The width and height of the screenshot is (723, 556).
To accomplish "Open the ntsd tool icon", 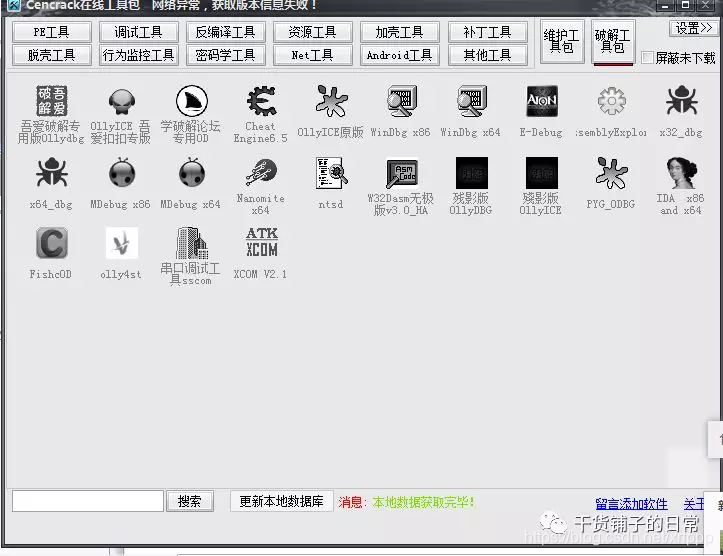I will [x=331, y=172].
